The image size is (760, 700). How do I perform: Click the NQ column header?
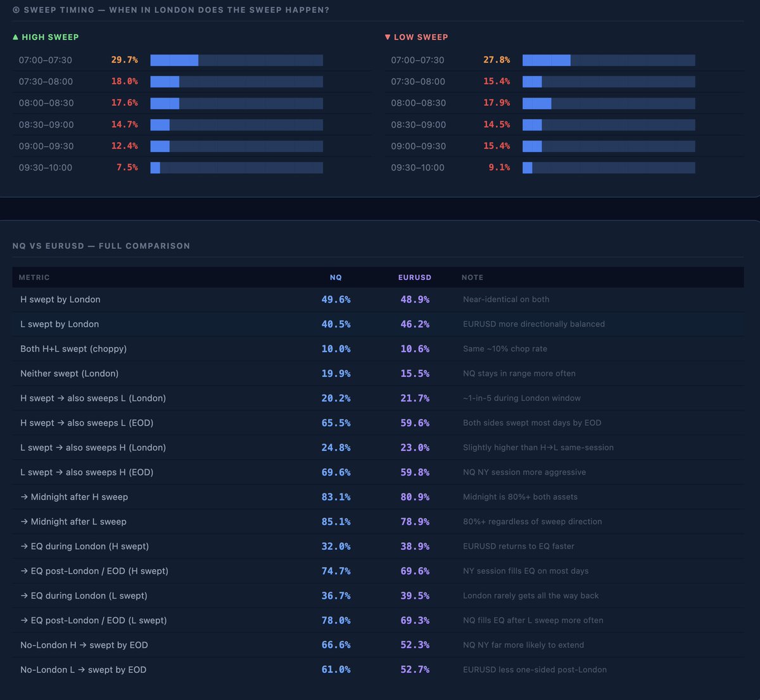pos(336,277)
